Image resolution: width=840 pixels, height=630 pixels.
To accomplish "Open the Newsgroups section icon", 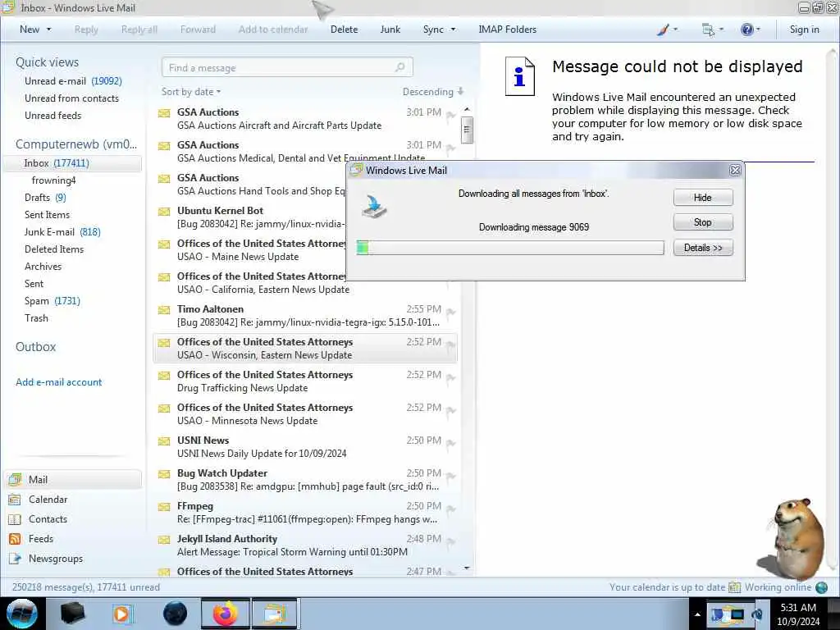I will pyautogui.click(x=15, y=559).
